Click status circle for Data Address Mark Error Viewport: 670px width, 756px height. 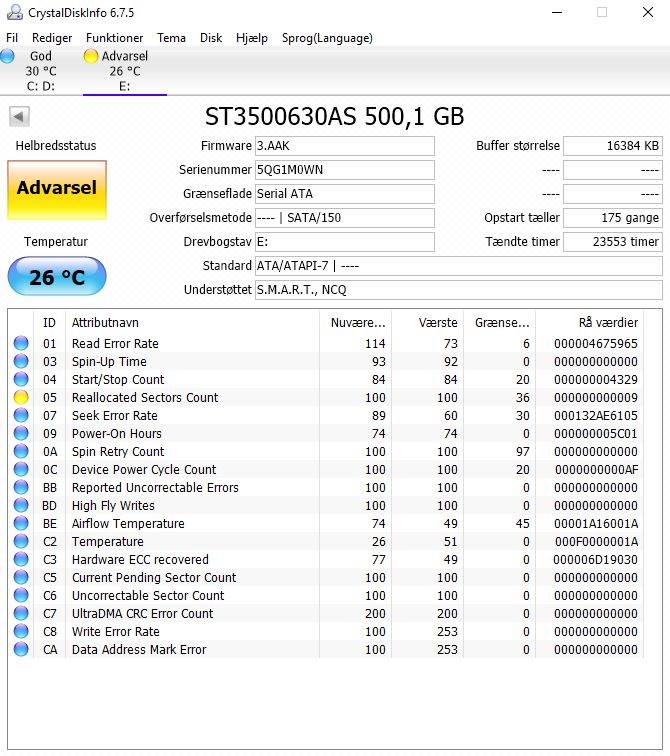pyautogui.click(x=21, y=649)
